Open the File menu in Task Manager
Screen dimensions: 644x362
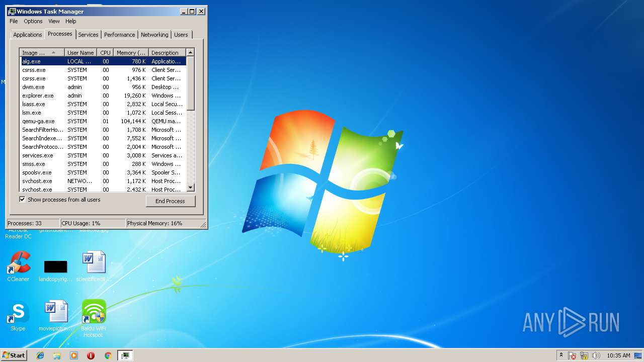click(x=14, y=21)
